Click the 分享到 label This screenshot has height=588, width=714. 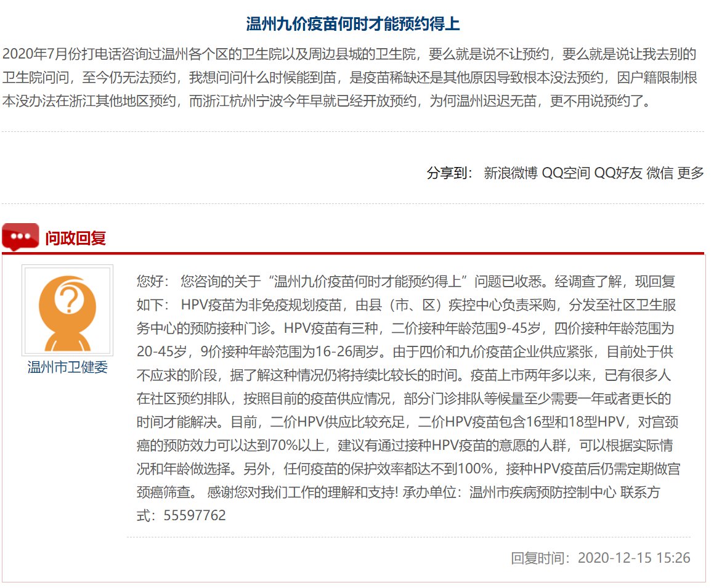click(x=449, y=173)
